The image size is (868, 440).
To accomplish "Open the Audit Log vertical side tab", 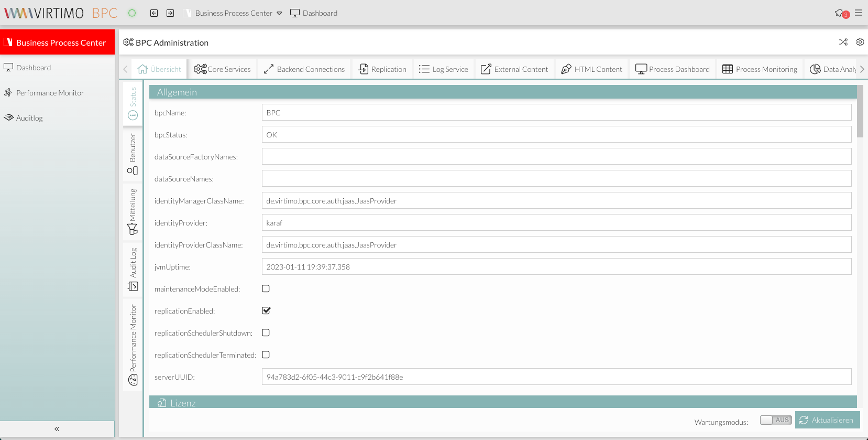I will (133, 270).
